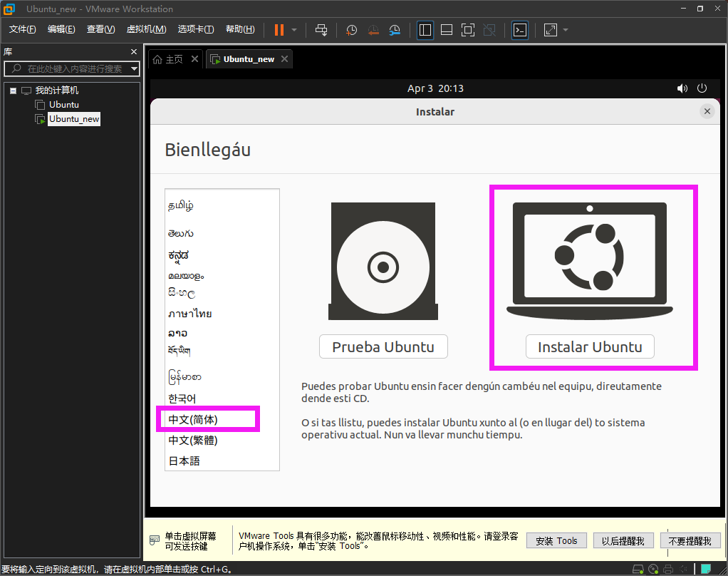Open the 查看(V) menu
Image resolution: width=728 pixels, height=576 pixels.
pyautogui.click(x=100, y=29)
